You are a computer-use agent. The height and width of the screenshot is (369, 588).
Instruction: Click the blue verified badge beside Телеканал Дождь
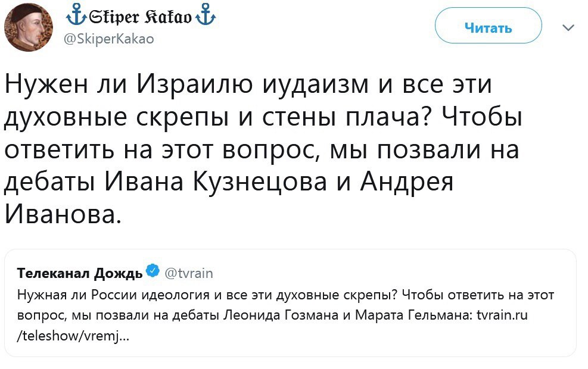coord(153,272)
